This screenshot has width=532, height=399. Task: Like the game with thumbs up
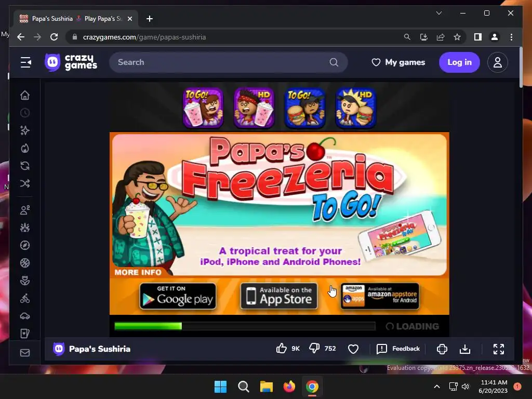pyautogui.click(x=281, y=349)
